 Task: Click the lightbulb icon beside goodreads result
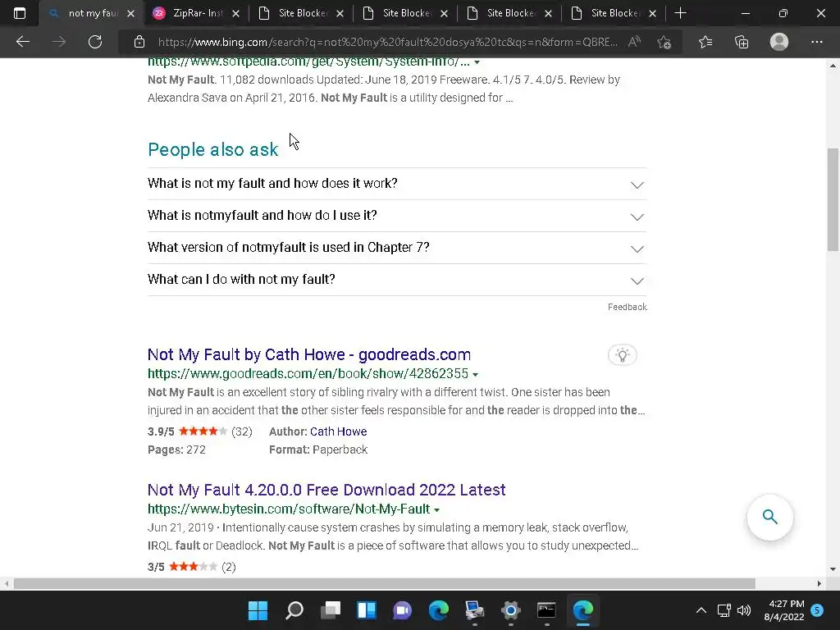click(622, 354)
